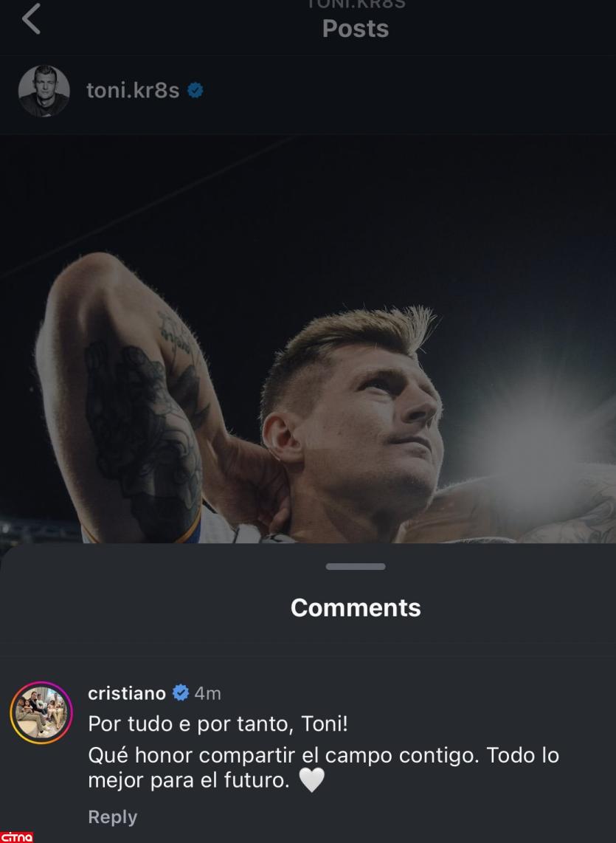Click the "mejor para el futuro." text
This screenshot has height=843, width=616.
pyautogui.click(x=188, y=781)
